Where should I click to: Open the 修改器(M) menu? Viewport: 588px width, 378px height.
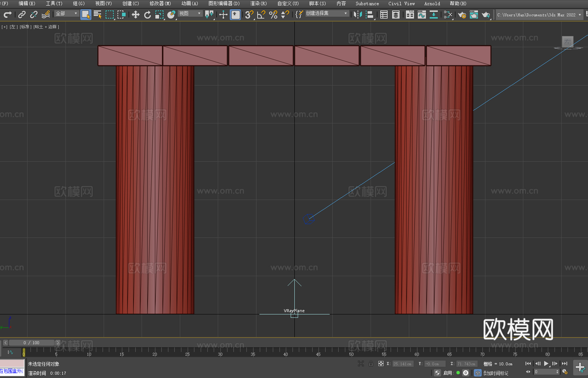160,3
